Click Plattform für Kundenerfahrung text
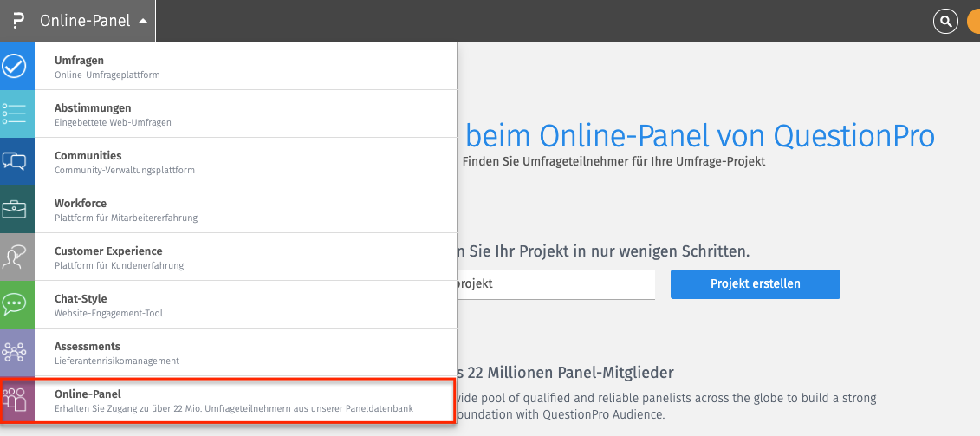 119,265
